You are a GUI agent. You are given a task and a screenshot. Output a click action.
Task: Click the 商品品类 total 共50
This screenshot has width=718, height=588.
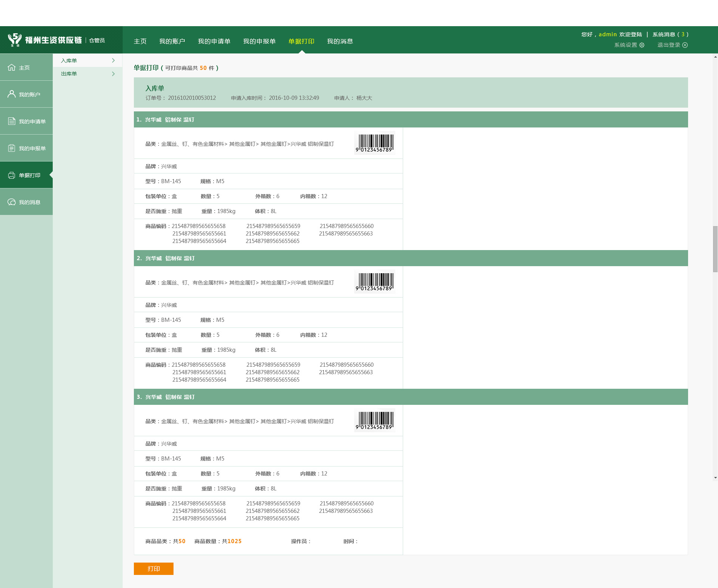pos(179,541)
